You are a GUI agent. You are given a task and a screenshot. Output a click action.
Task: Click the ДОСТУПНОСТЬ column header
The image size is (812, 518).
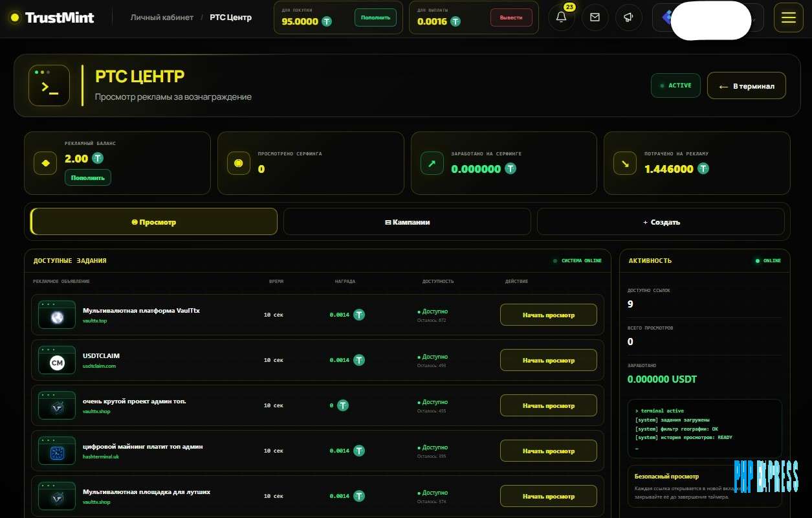click(438, 281)
